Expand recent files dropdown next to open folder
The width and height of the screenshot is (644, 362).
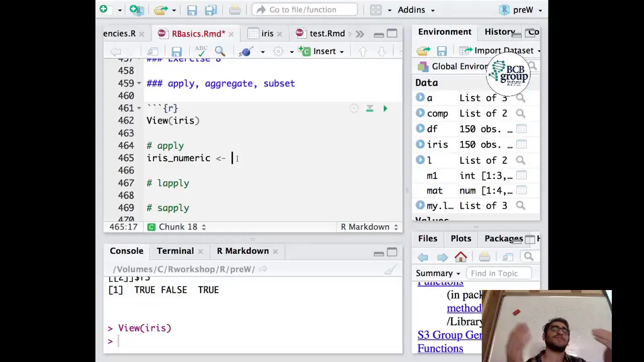click(174, 10)
